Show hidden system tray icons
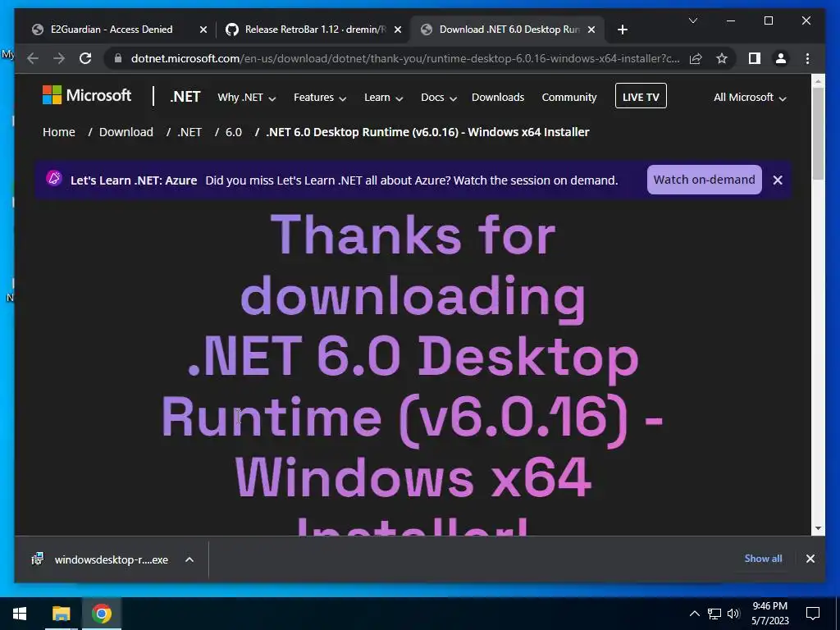 (694, 614)
